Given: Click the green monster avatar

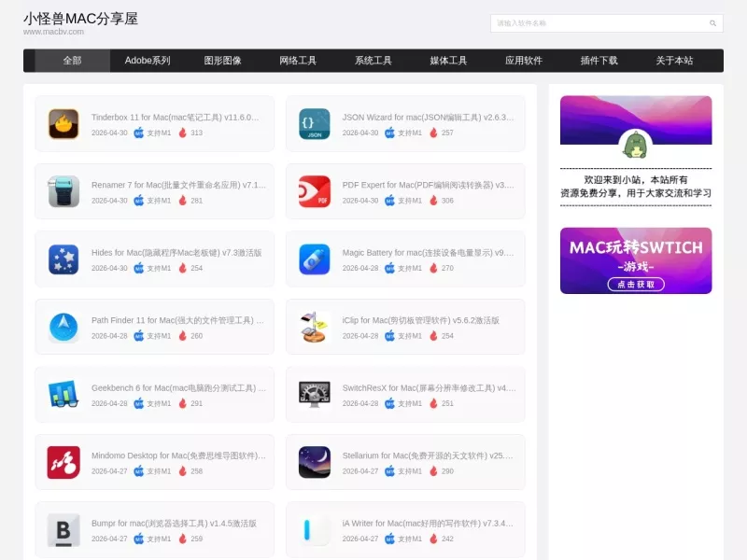Looking at the screenshot, I should (636, 145).
